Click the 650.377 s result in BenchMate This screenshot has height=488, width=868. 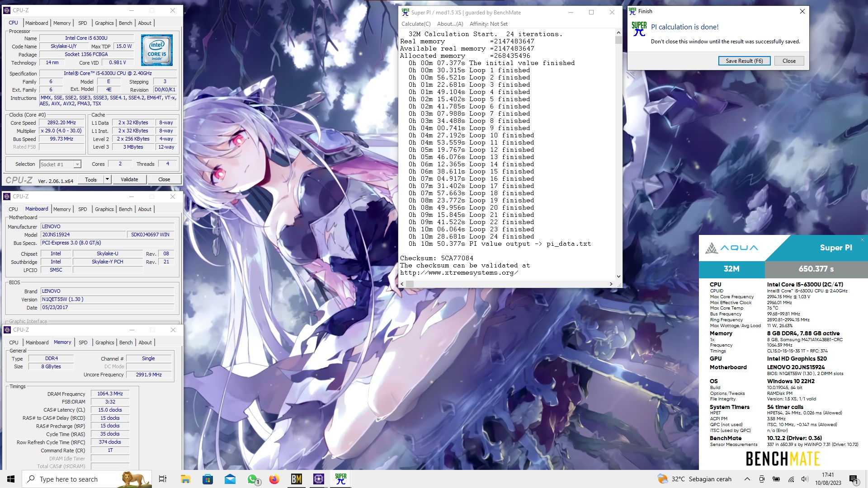816,269
